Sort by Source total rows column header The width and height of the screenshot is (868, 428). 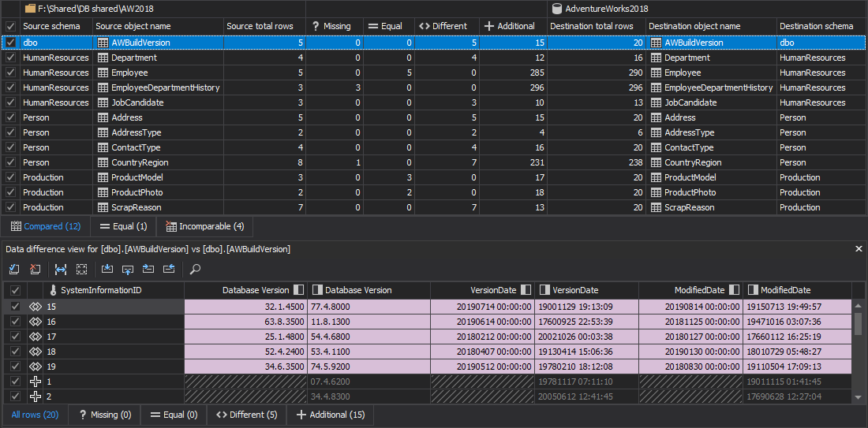[260, 26]
